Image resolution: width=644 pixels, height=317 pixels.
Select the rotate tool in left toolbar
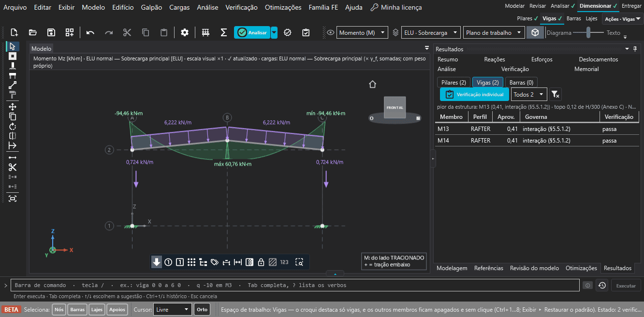(x=13, y=126)
